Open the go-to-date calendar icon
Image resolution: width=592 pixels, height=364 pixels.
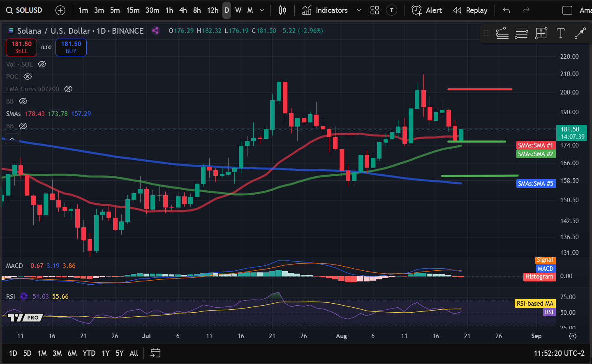[155, 353]
